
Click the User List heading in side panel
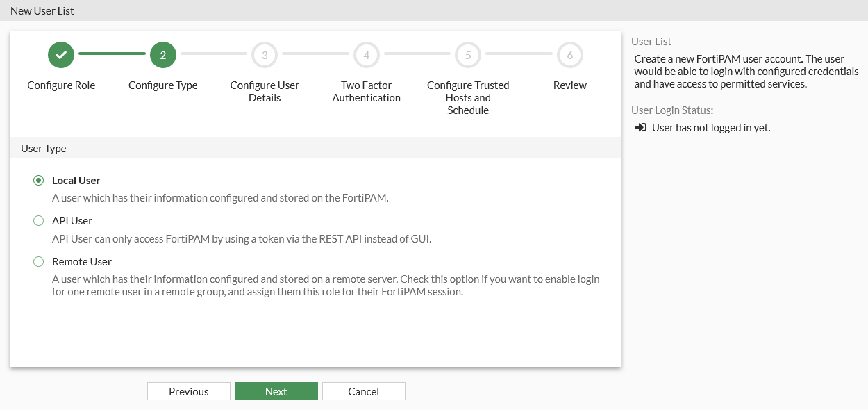[650, 41]
